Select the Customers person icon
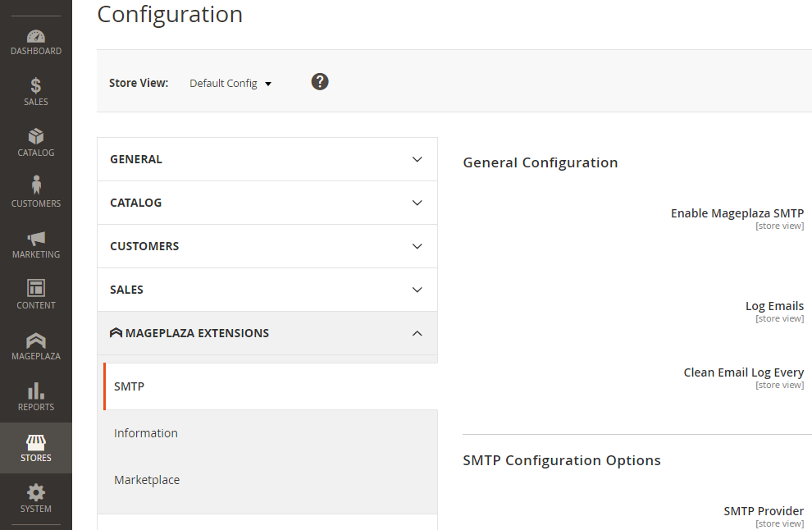Screen dimensions: 812x530 [35, 186]
